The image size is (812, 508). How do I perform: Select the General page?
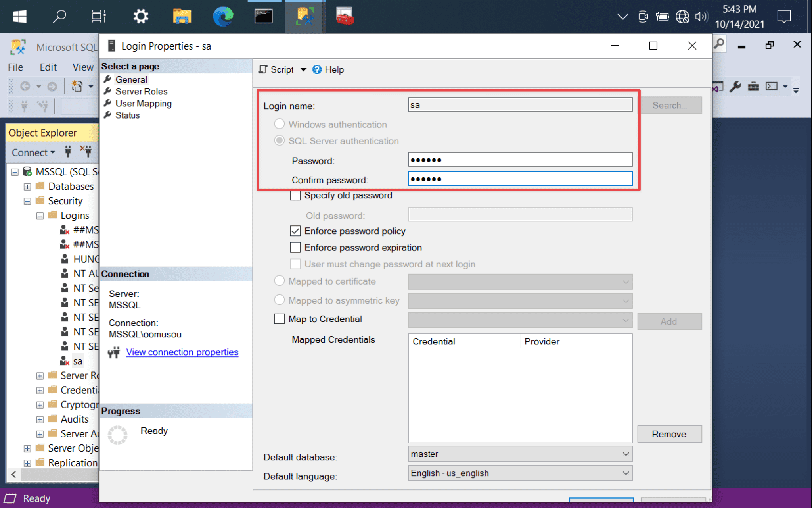click(x=131, y=79)
